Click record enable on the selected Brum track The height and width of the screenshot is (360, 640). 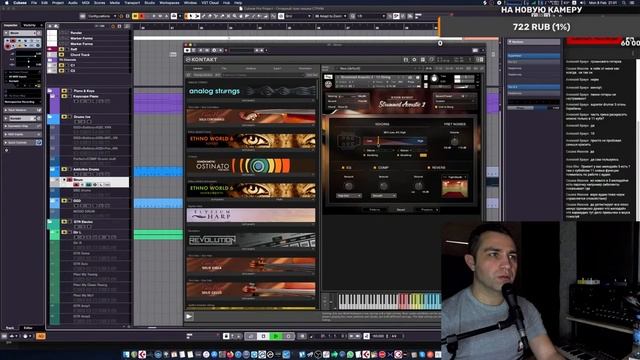(x=76, y=184)
